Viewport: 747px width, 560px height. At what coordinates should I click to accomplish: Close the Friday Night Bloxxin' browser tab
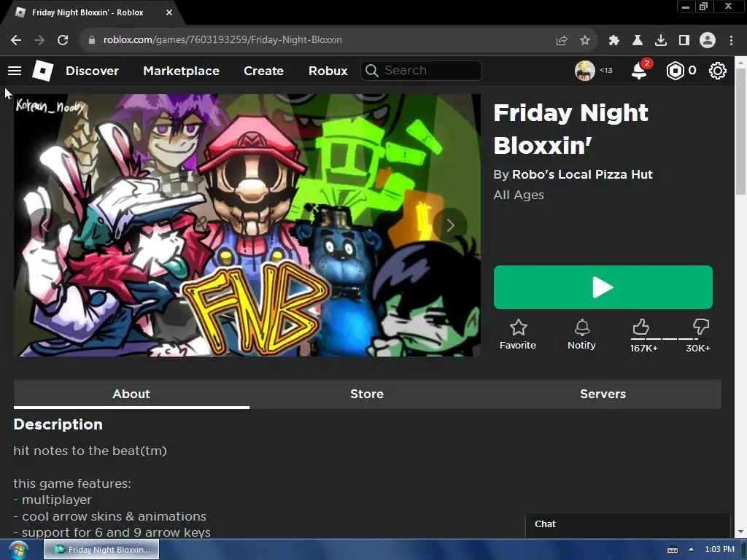pyautogui.click(x=169, y=12)
